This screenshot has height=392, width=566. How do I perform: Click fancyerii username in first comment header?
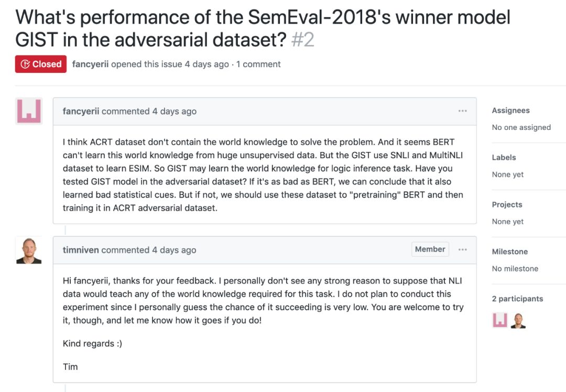(81, 111)
